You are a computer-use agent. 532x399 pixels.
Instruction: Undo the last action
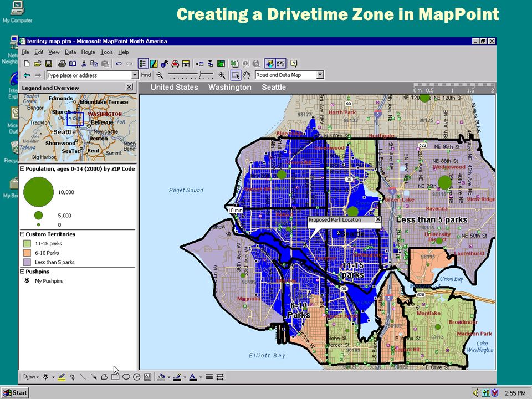119,64
